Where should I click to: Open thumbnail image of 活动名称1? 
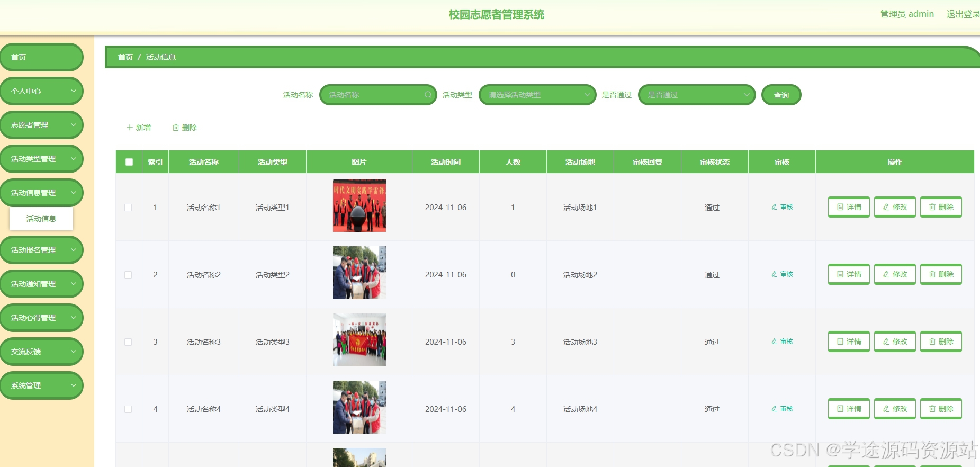[359, 205]
